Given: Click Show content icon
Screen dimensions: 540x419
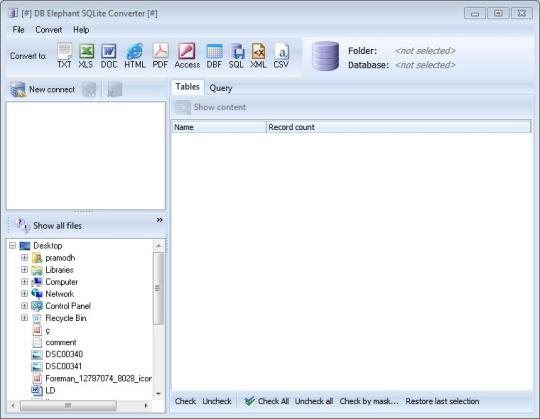Looking at the screenshot, I should pyautogui.click(x=183, y=107).
